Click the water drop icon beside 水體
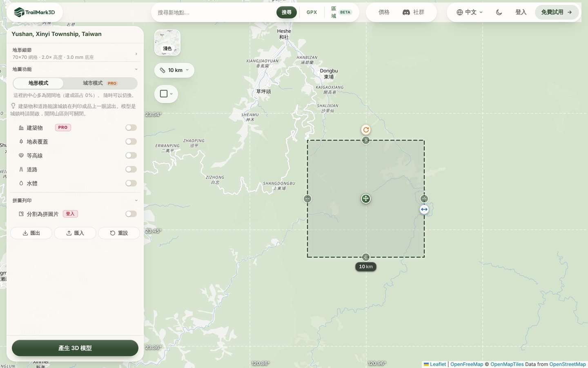The height and width of the screenshot is (368, 588). tap(21, 183)
